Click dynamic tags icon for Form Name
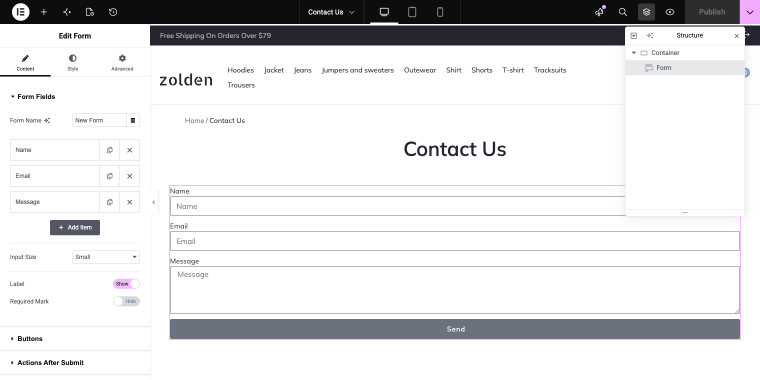This screenshot has width=760, height=380. (133, 120)
